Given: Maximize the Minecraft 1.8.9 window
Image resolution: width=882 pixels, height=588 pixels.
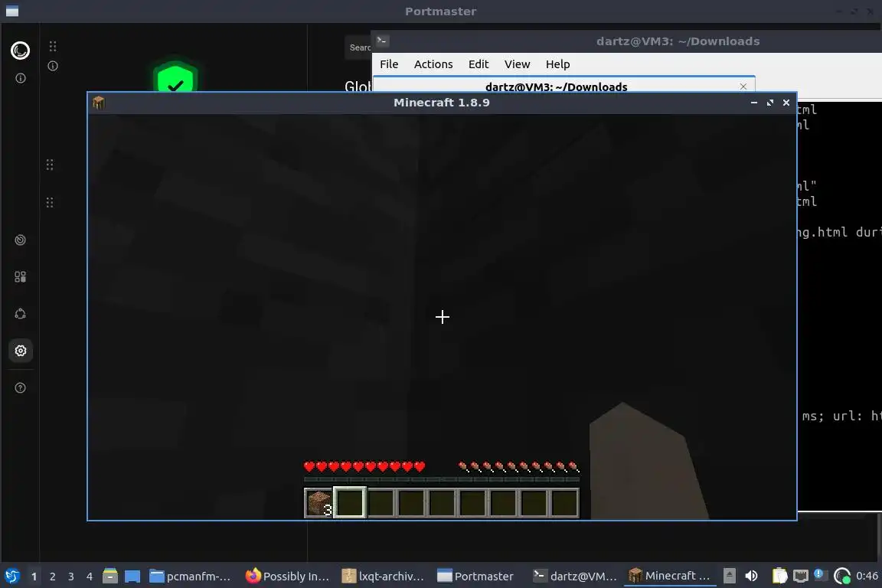Looking at the screenshot, I should click(x=770, y=103).
